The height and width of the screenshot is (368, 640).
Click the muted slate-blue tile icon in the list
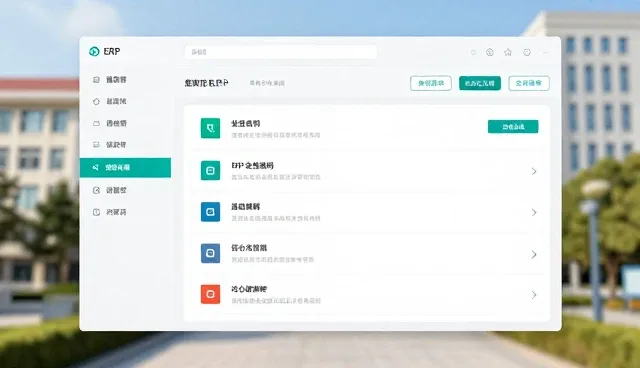(210, 253)
